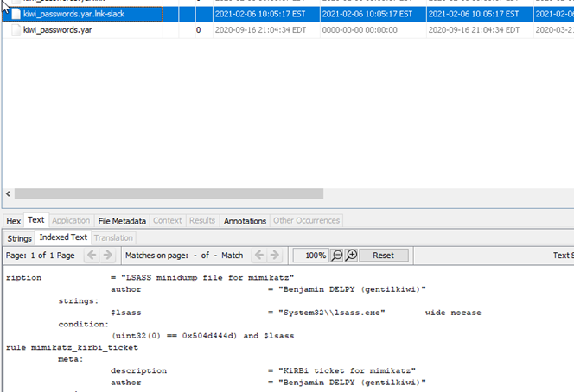Viewport: 574px width, 392px height.
Task: Click the 100% zoom level field
Action: coord(310,256)
